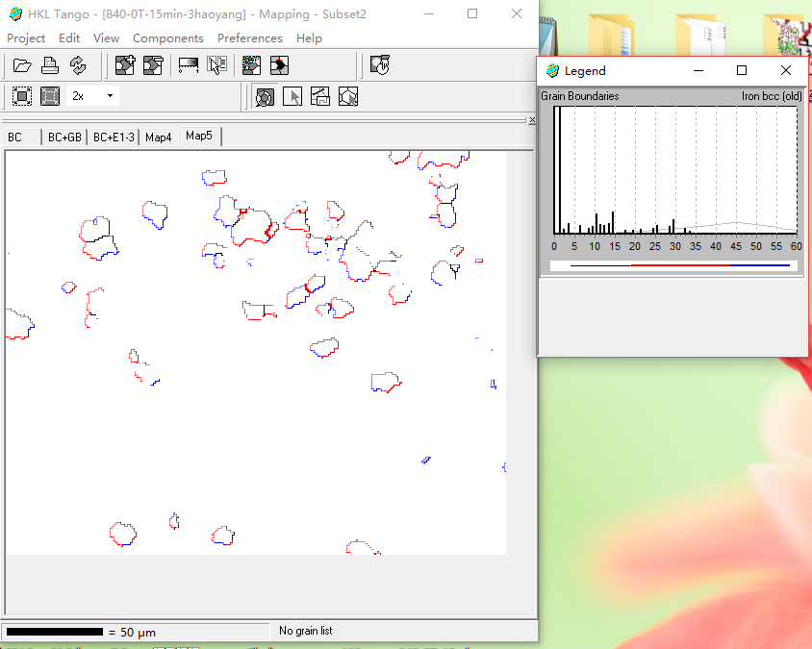Viewport: 812px width, 649px height.
Task: Open the Help menu
Action: [x=309, y=38]
